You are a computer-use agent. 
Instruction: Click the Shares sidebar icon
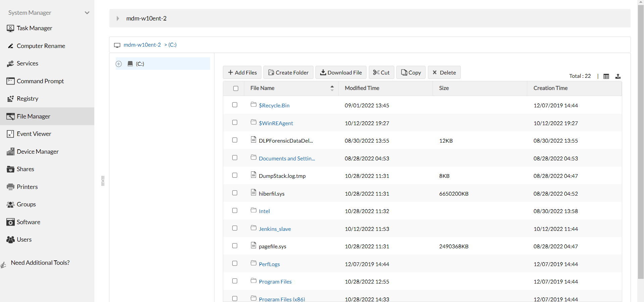[x=10, y=169]
